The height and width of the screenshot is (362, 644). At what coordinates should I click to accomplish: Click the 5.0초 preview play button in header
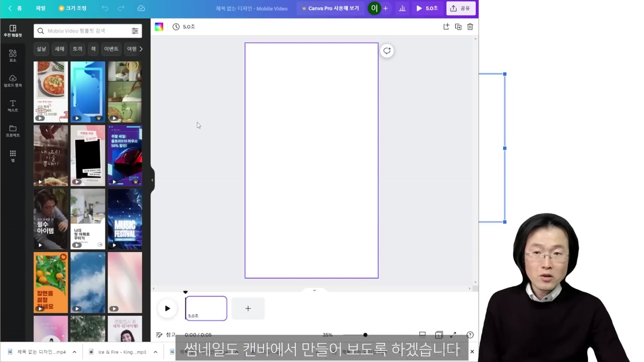(x=427, y=8)
